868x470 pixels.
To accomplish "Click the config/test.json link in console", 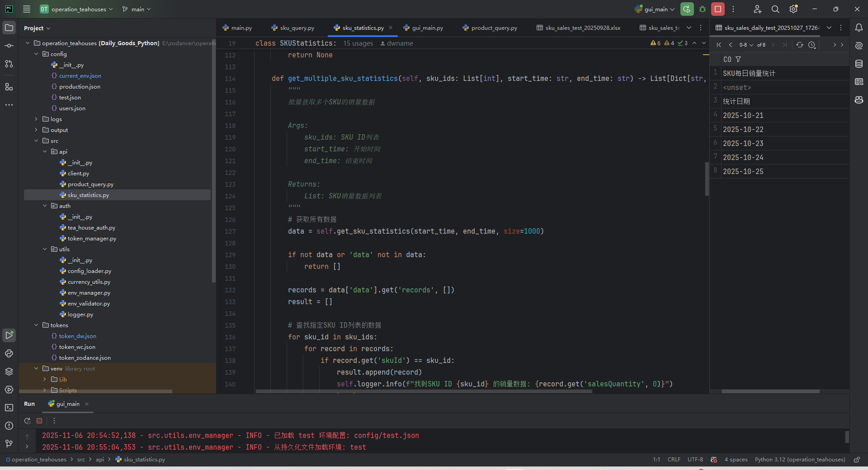I will coord(387,436).
